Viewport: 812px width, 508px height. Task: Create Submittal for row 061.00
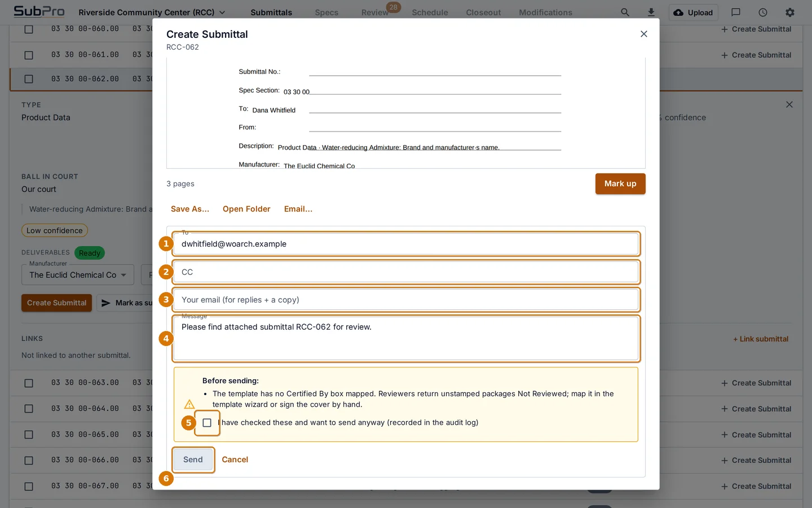(756, 55)
